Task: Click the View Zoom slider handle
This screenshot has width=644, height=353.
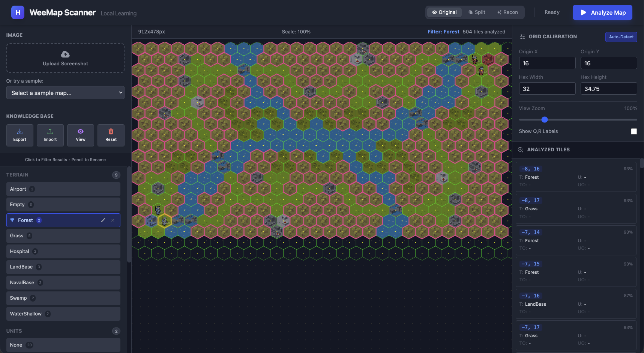Action: pos(545,120)
